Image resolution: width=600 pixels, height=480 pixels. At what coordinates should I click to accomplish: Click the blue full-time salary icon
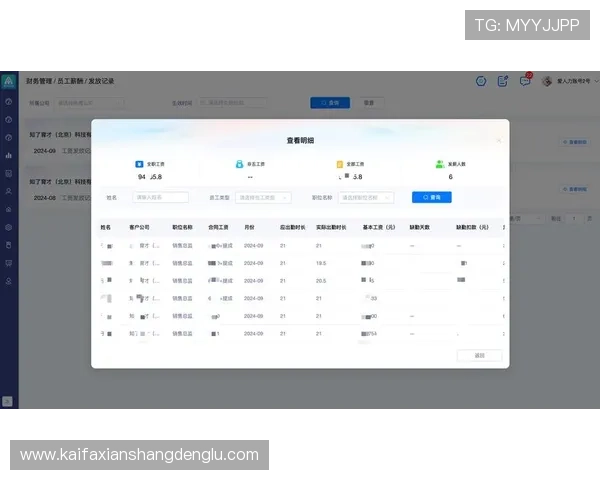pos(138,164)
